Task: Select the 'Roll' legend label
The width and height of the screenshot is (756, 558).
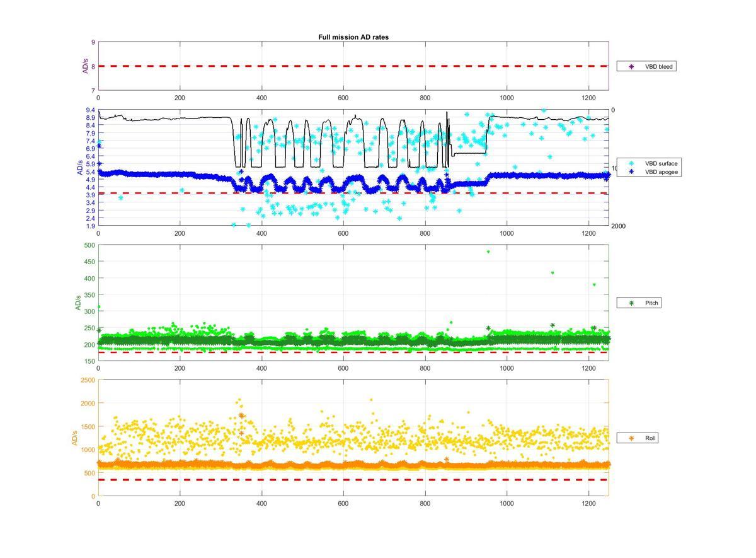Action: click(x=650, y=438)
